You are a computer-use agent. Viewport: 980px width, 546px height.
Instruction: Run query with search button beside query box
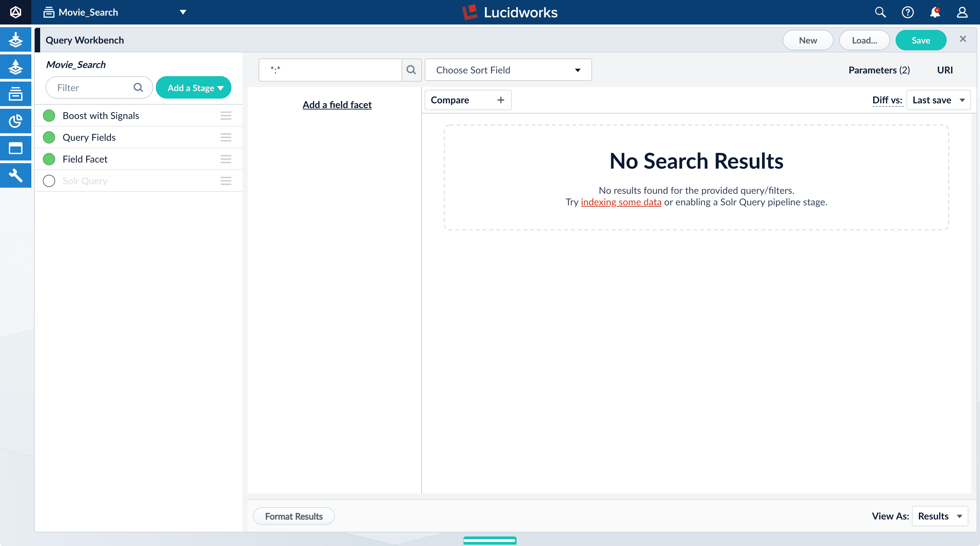(x=411, y=70)
